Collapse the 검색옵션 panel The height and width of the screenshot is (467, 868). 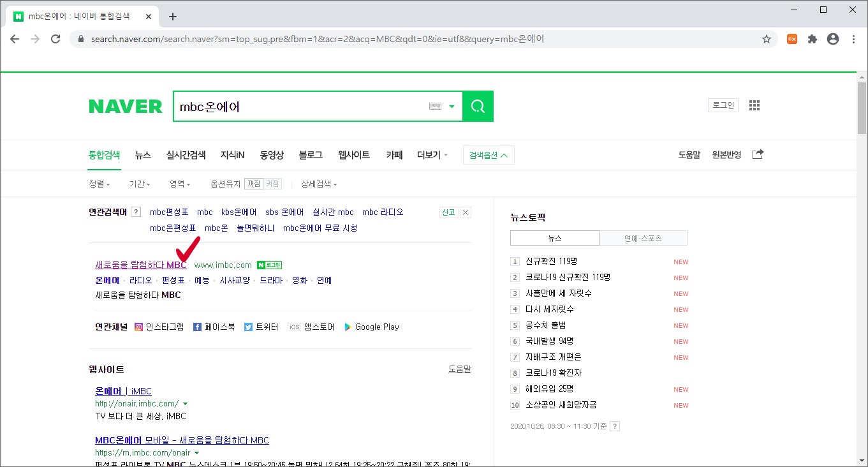tap(489, 155)
